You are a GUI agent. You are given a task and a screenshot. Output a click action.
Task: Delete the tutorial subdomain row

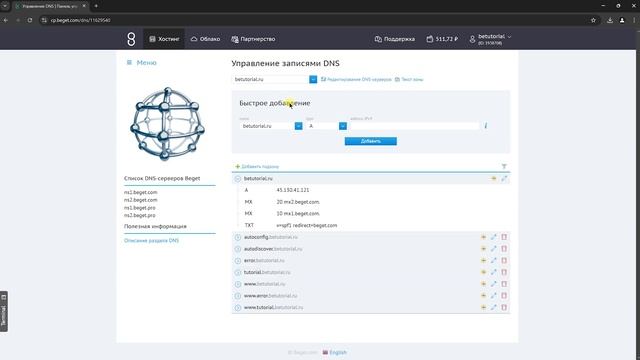click(504, 272)
